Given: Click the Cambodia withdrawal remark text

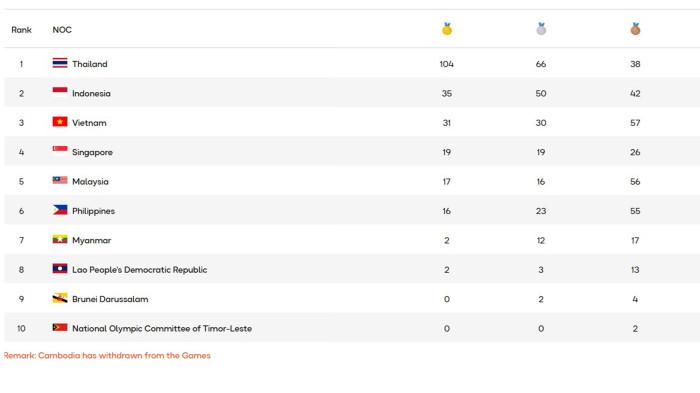Looking at the screenshot, I should point(107,355).
